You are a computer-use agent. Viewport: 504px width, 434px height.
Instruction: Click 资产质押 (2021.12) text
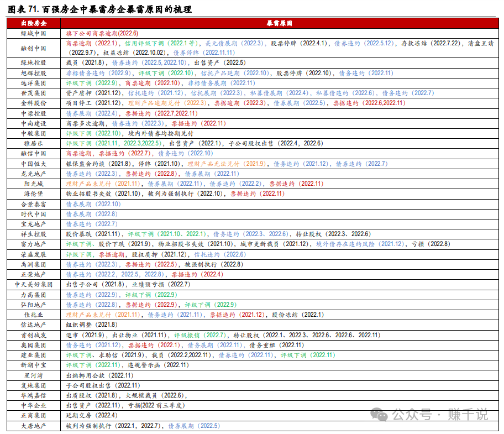[93, 93]
